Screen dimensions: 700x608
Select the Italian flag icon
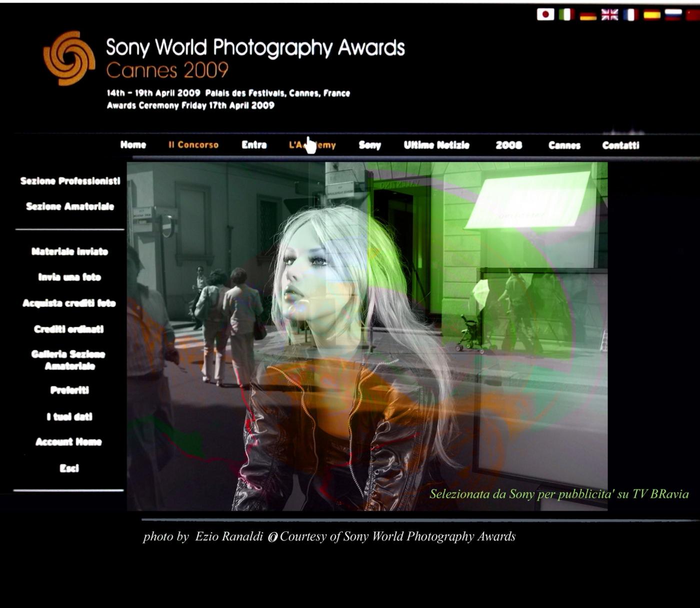pyautogui.click(x=566, y=15)
